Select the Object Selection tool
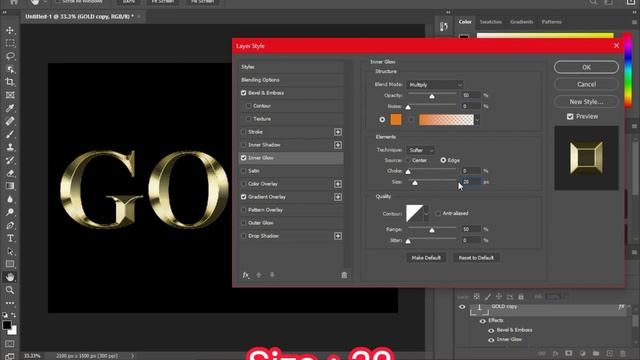 coord(10,69)
